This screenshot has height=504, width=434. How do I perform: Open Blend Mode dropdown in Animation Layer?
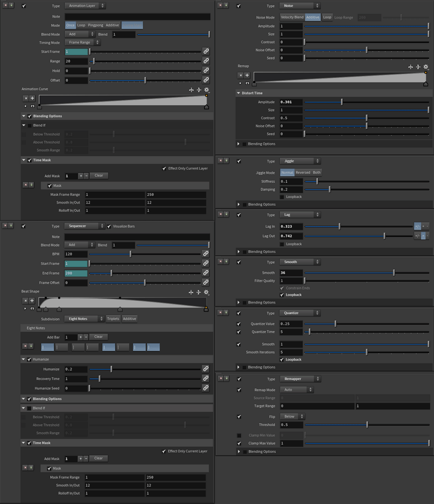click(x=79, y=34)
